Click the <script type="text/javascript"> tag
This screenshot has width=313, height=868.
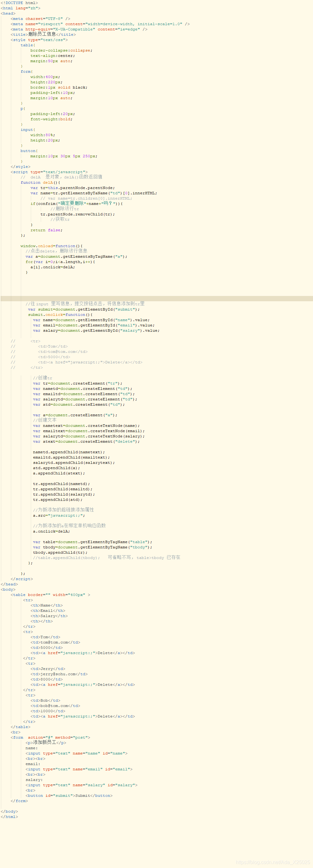coord(49,172)
